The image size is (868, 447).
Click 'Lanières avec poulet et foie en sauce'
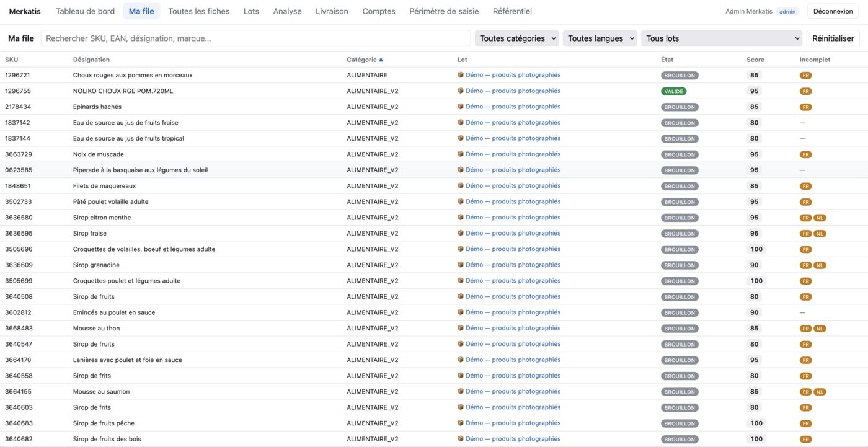pyautogui.click(x=127, y=360)
